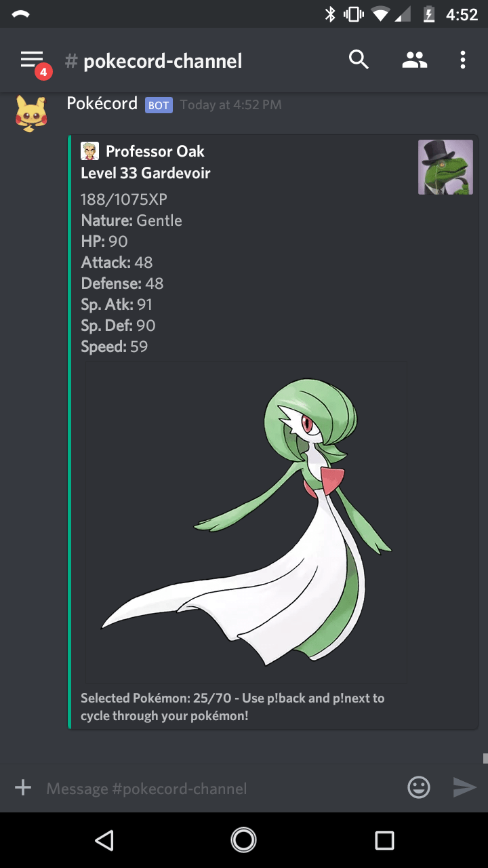The height and width of the screenshot is (868, 488).
Task: Open the members list icon
Action: (x=413, y=60)
